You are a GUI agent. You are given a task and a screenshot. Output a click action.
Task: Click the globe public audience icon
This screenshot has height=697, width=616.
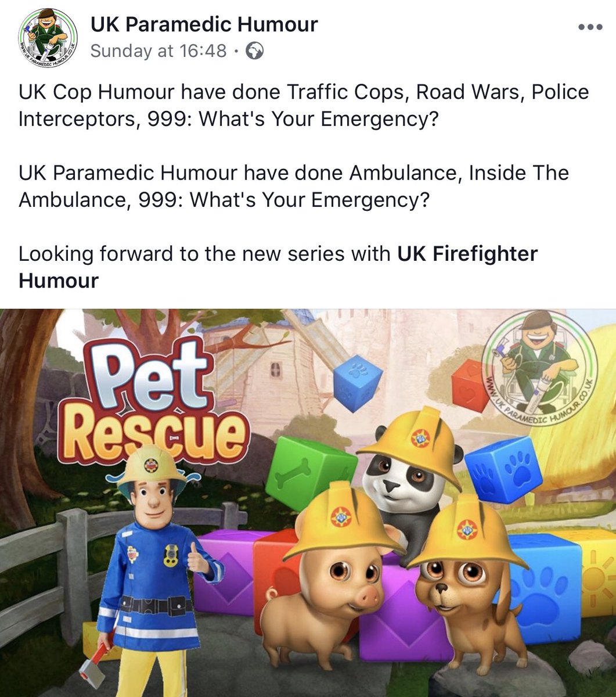click(x=254, y=51)
